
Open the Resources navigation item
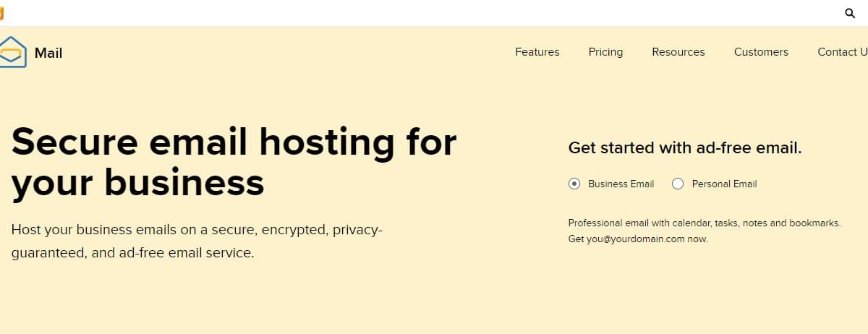(678, 52)
